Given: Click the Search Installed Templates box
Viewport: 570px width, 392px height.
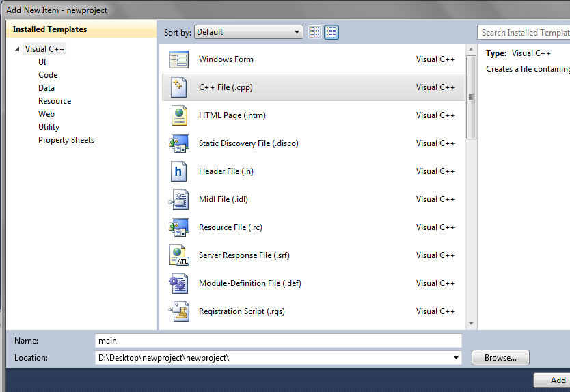Looking at the screenshot, I should point(524,32).
